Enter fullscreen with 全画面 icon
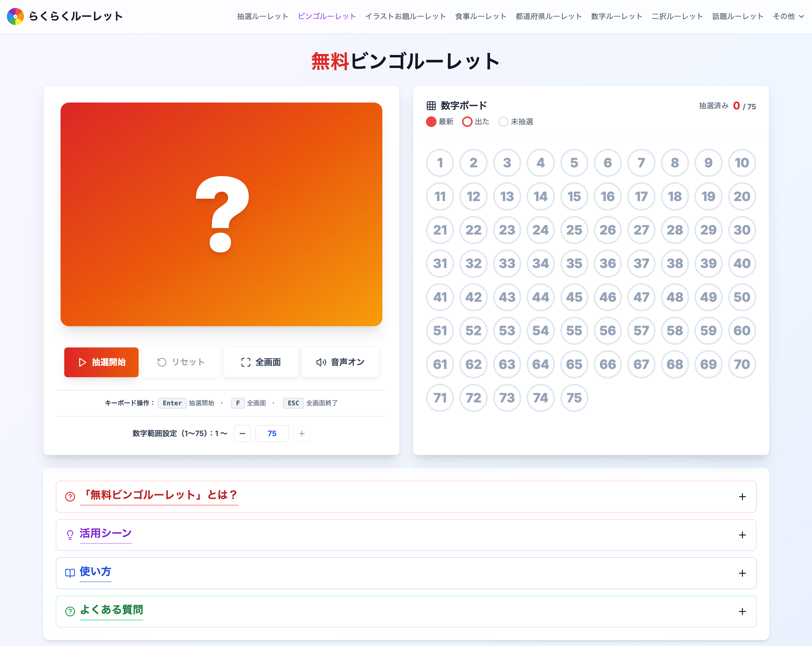The height and width of the screenshot is (646, 812). point(246,362)
